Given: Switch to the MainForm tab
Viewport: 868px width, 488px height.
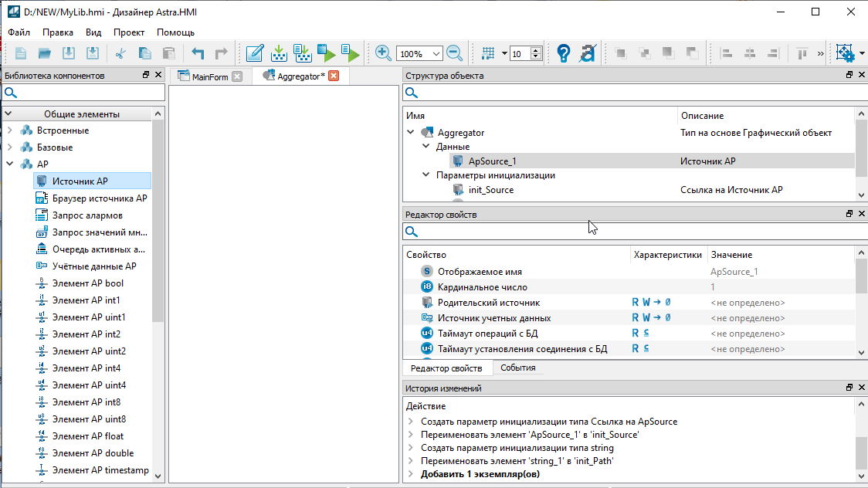Looking at the screenshot, I should tap(209, 76).
